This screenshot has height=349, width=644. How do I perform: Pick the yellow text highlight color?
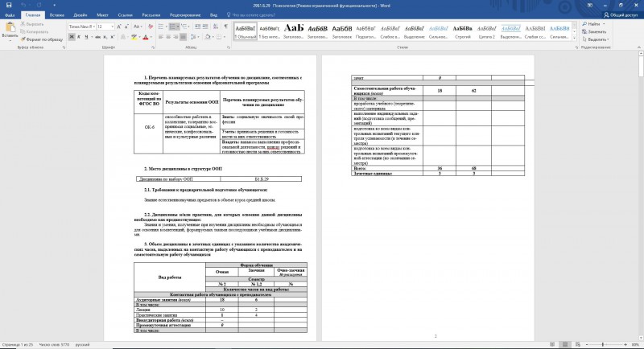tap(134, 37)
